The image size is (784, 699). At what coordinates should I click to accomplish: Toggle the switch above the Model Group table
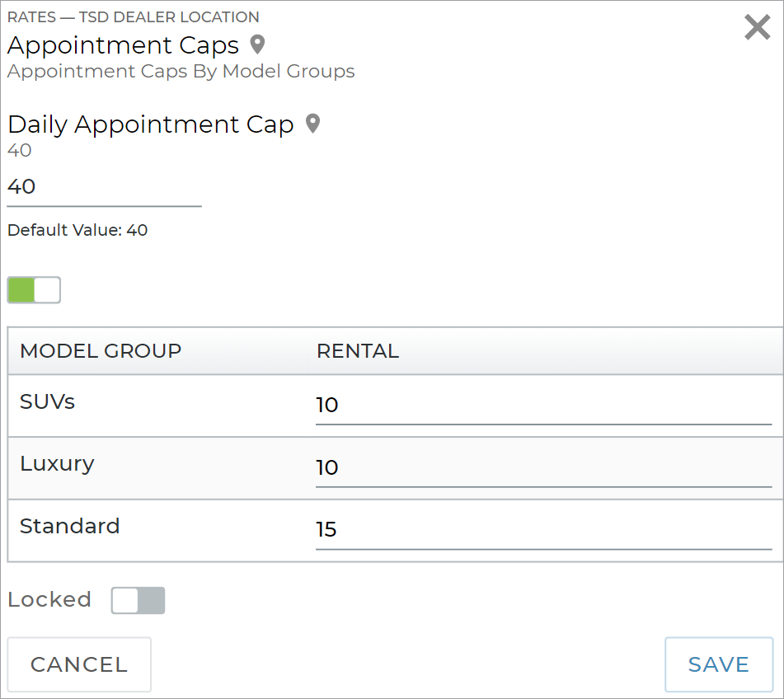(33, 289)
